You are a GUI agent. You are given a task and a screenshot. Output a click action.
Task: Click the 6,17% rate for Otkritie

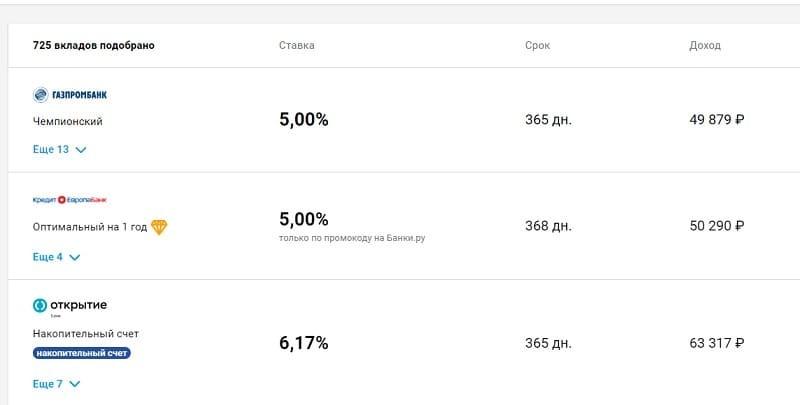[x=303, y=343]
